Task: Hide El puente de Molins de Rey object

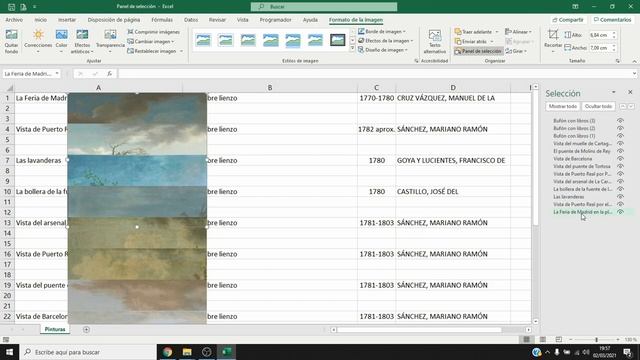Action: click(x=620, y=151)
